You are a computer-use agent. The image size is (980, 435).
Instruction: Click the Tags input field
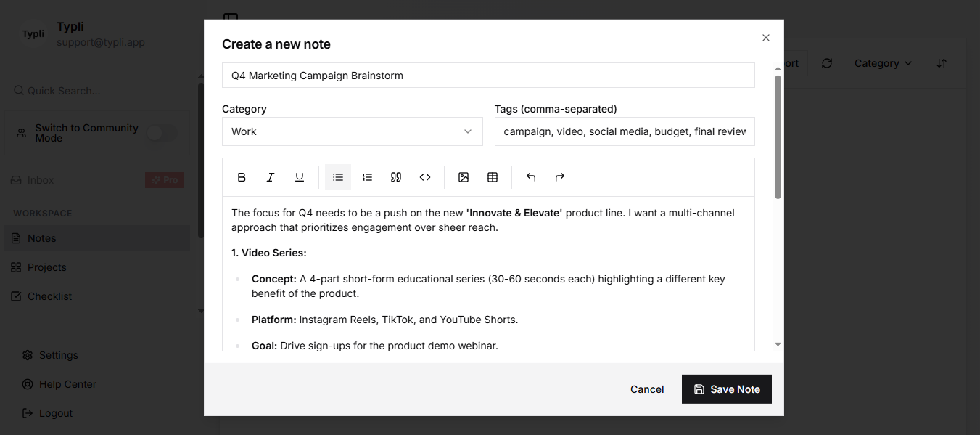(x=624, y=131)
